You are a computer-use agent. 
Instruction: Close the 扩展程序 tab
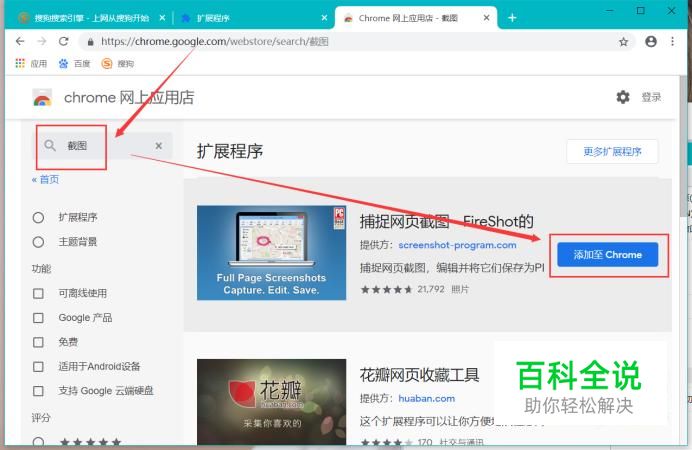tap(324, 18)
